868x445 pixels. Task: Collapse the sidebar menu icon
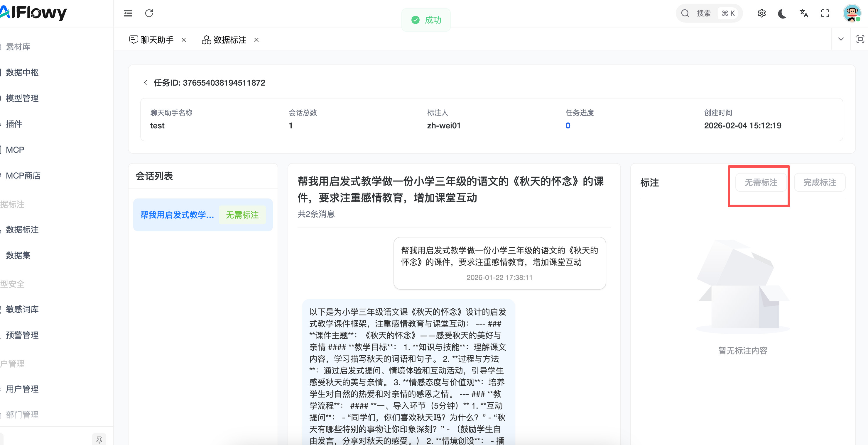pos(128,13)
